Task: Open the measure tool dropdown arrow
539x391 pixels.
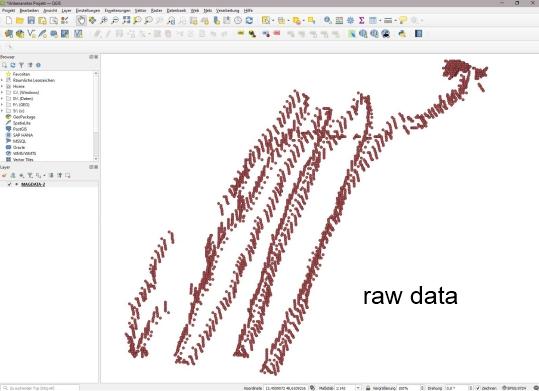Action: coord(395,21)
